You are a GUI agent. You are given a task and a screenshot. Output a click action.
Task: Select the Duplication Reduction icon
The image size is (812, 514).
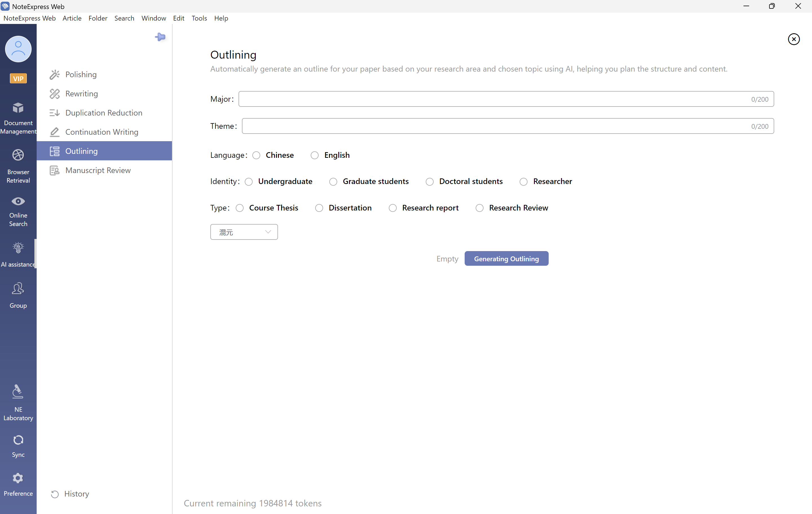click(x=55, y=113)
